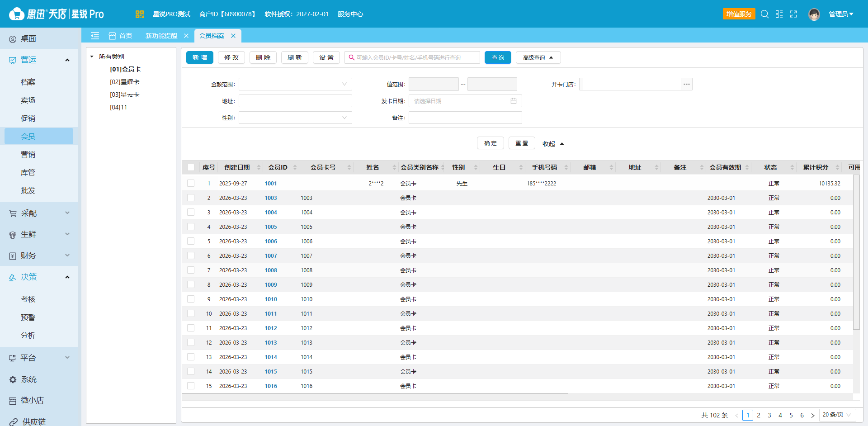Open member ID 1003 link
This screenshot has height=426, width=868.
[x=271, y=198]
